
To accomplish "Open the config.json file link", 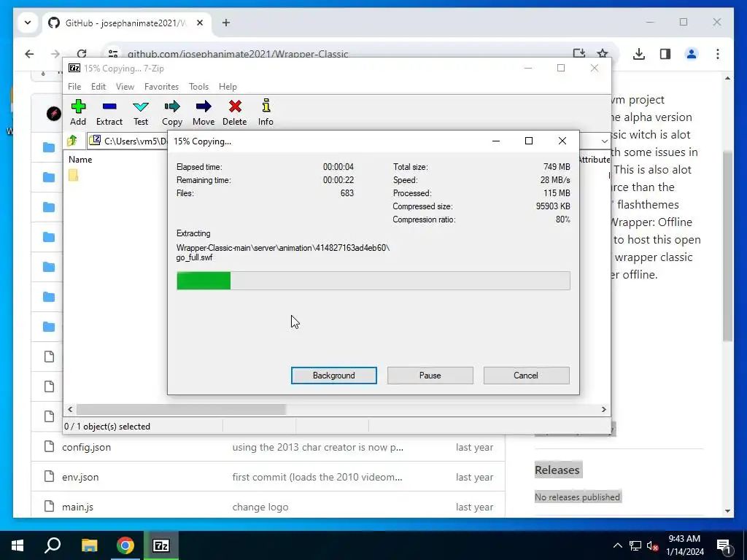I will (x=86, y=447).
